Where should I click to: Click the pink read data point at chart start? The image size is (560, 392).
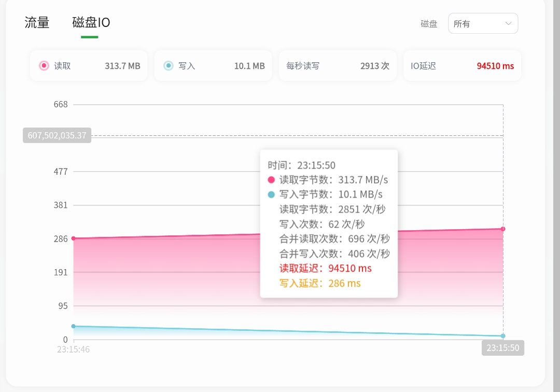73,239
